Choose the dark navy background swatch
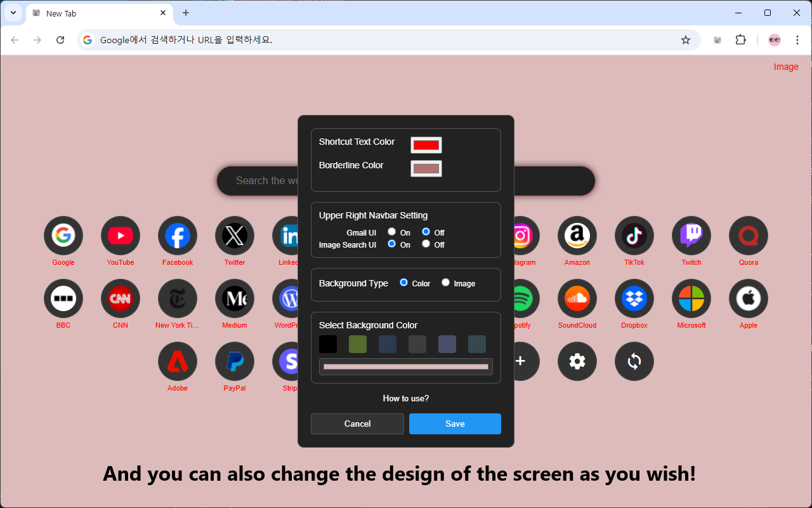The width and height of the screenshot is (812, 508). tap(388, 344)
